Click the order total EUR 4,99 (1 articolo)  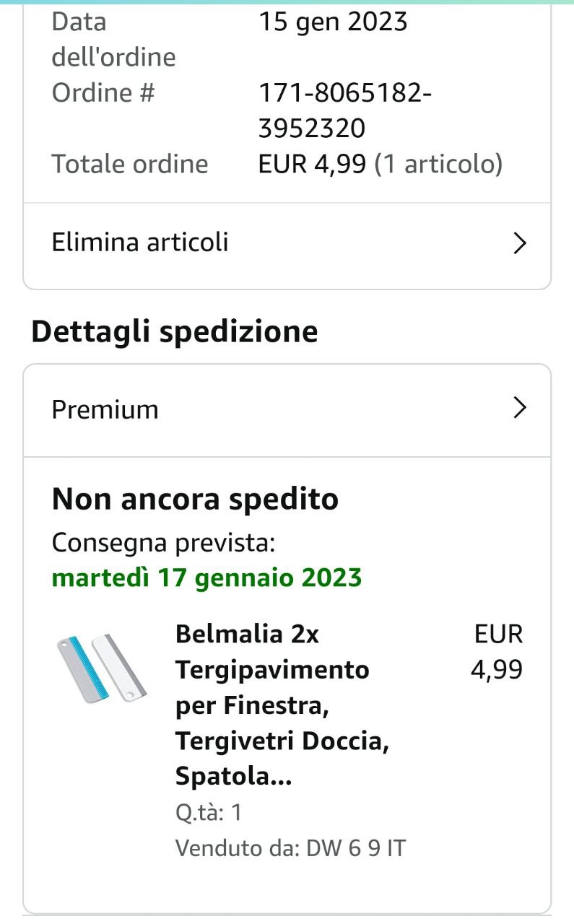pos(380,164)
